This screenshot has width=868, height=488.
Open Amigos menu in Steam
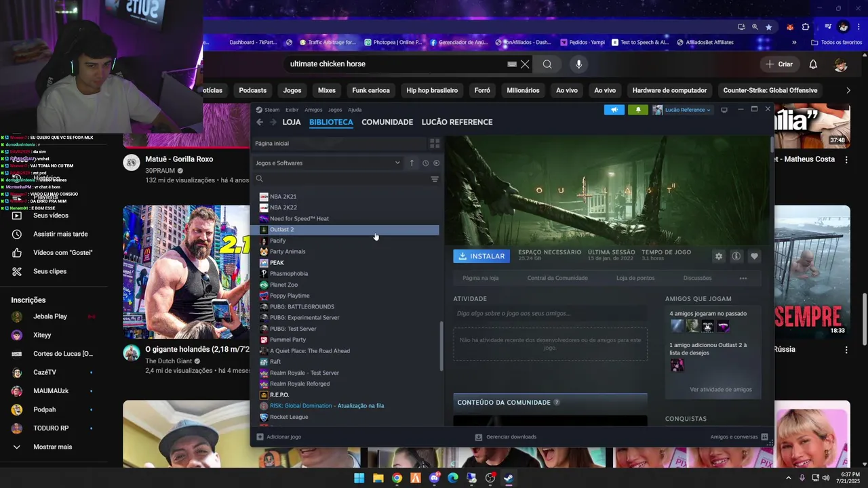click(x=313, y=110)
